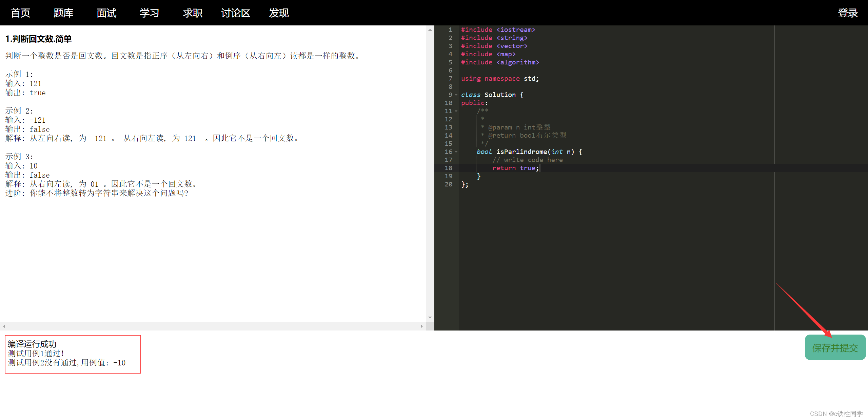This screenshot has width=868, height=420.
Task: Click the 测试用例2没有通过 result line
Action: pyautogui.click(x=66, y=363)
